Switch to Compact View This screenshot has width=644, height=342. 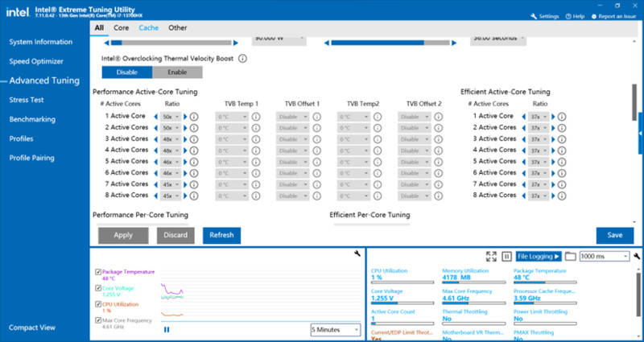point(32,328)
